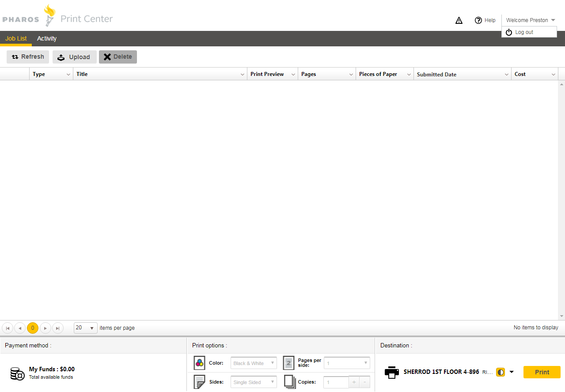Click the Pharos Print Center logo
This screenshot has width=565, height=392.
57,18
